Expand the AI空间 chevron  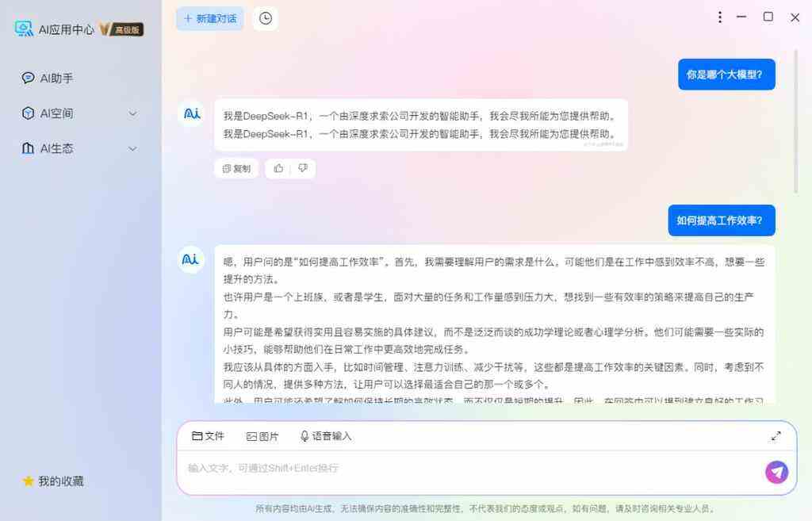pyautogui.click(x=132, y=113)
